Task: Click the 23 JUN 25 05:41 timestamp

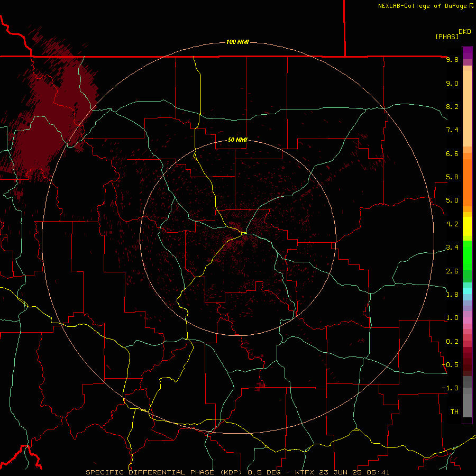Action: click(353, 472)
